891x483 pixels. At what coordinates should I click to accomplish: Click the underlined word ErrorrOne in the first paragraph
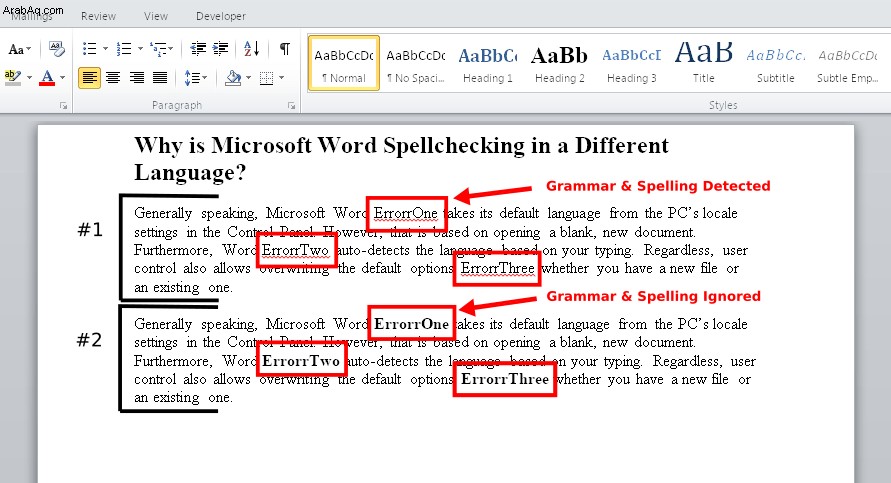coord(406,214)
